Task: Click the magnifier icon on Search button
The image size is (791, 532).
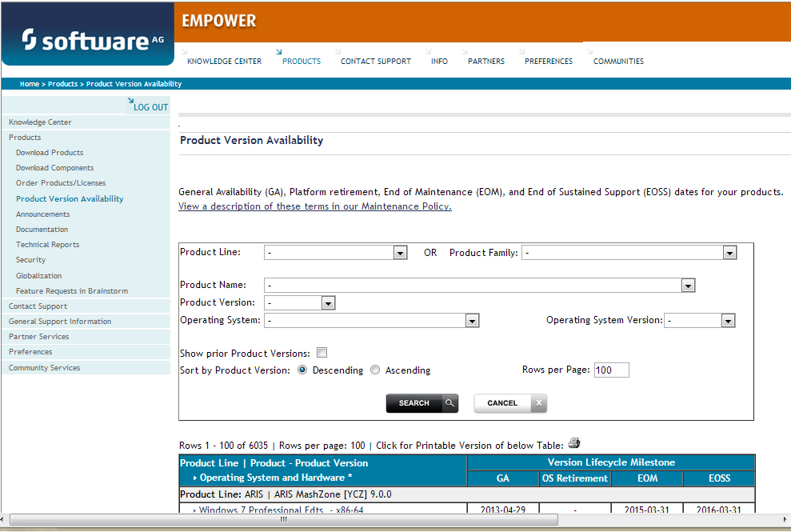Action: 450,403
